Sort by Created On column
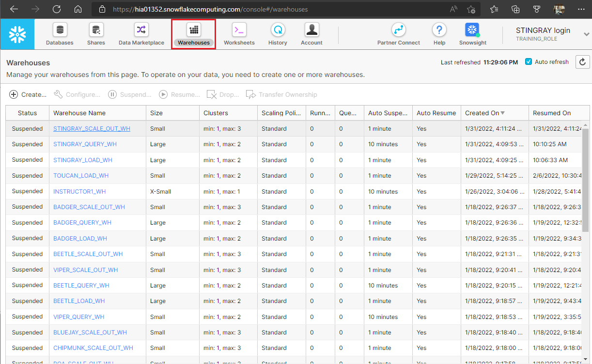 click(495, 113)
